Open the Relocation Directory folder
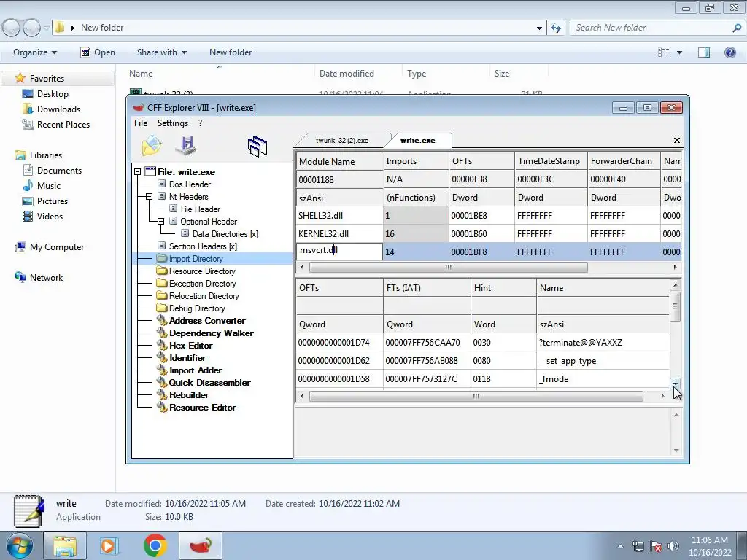This screenshot has width=747, height=560. coord(204,296)
